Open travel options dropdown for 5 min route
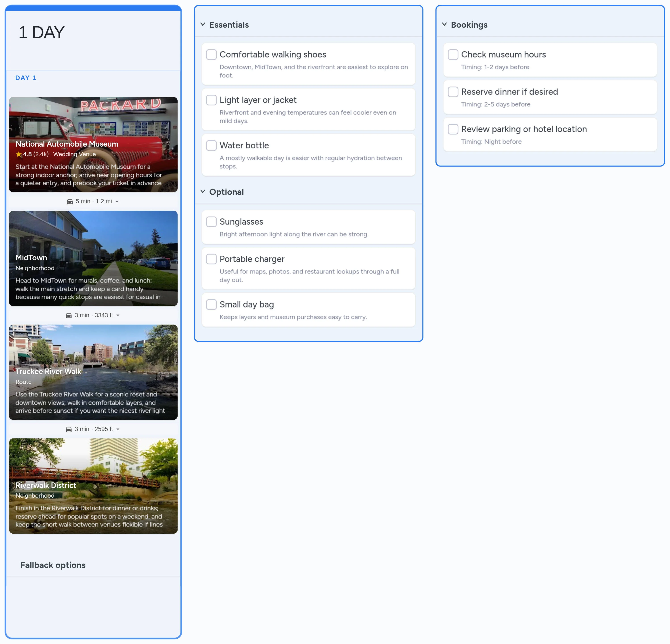 [x=117, y=202]
